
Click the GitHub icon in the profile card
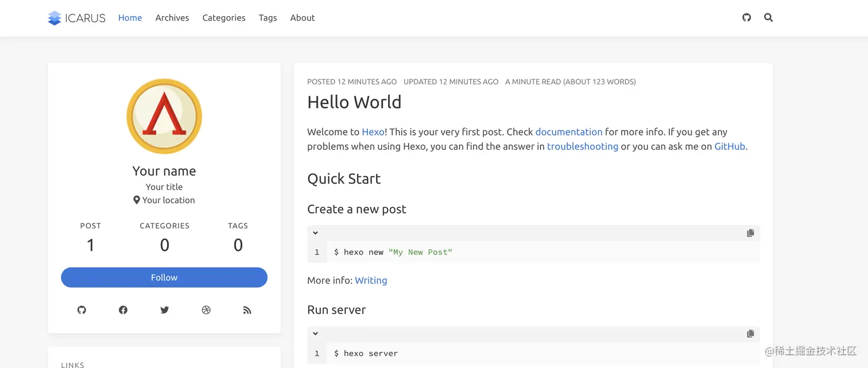(x=82, y=310)
